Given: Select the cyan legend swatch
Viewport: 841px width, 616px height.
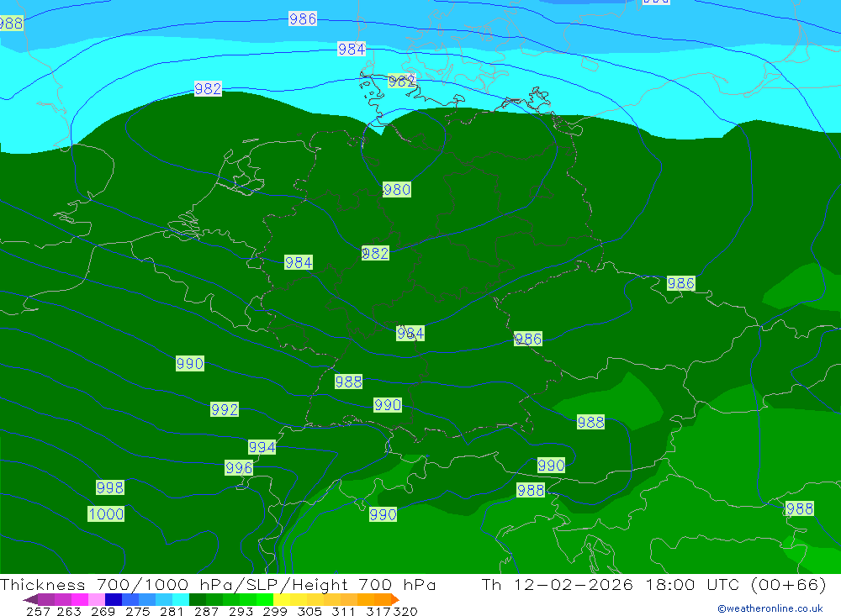Looking at the screenshot, I should [181, 599].
